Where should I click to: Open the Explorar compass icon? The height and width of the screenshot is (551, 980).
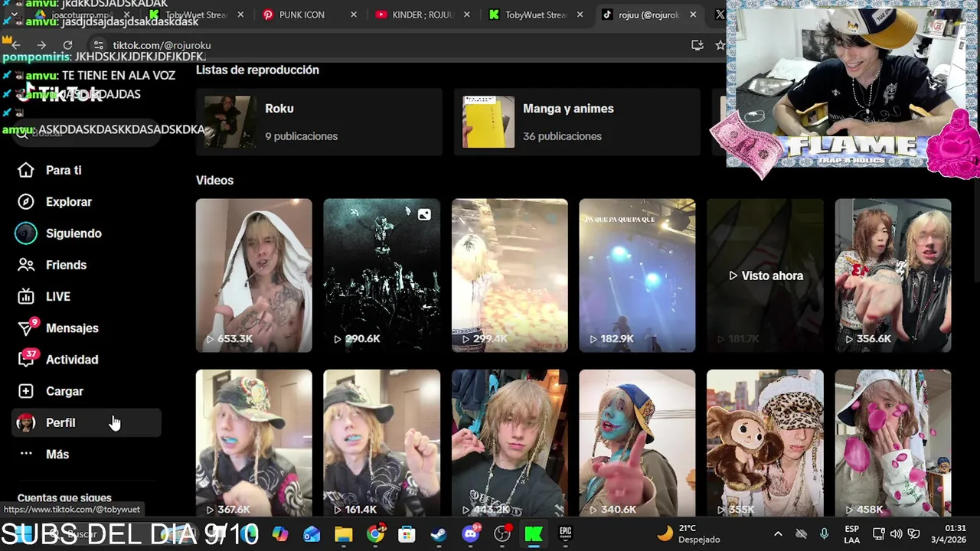pyautogui.click(x=26, y=201)
